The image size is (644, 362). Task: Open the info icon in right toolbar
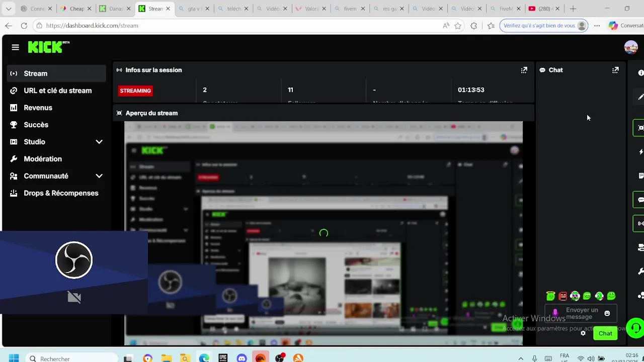640,73
